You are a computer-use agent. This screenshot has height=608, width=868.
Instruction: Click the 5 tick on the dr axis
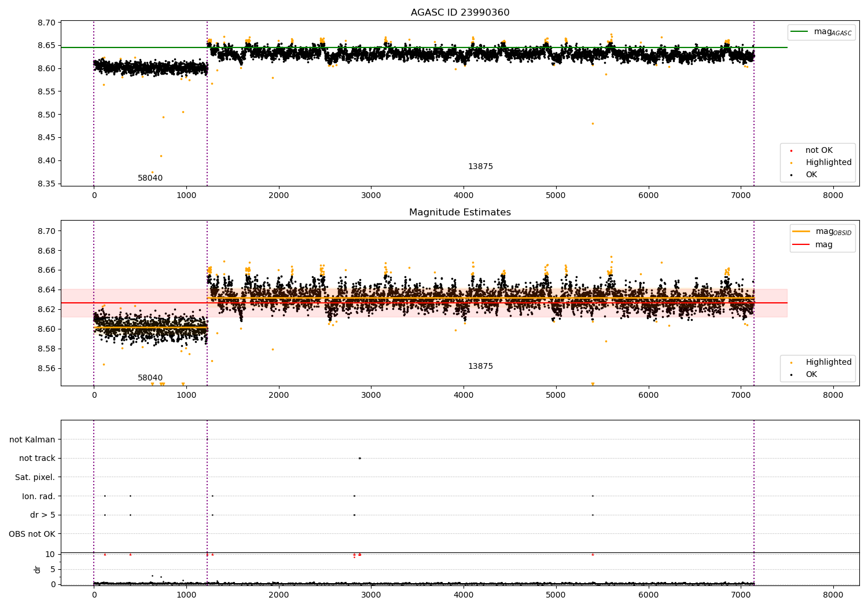tap(53, 569)
